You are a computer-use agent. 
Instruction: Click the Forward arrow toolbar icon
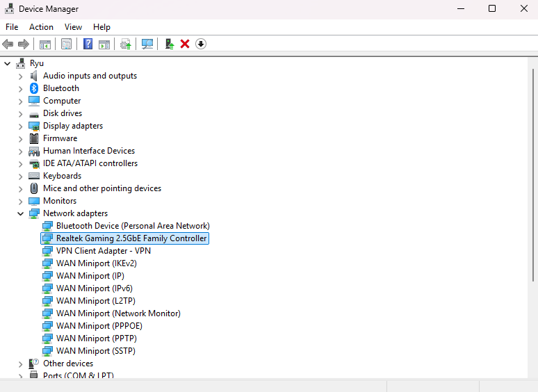pyautogui.click(x=24, y=44)
